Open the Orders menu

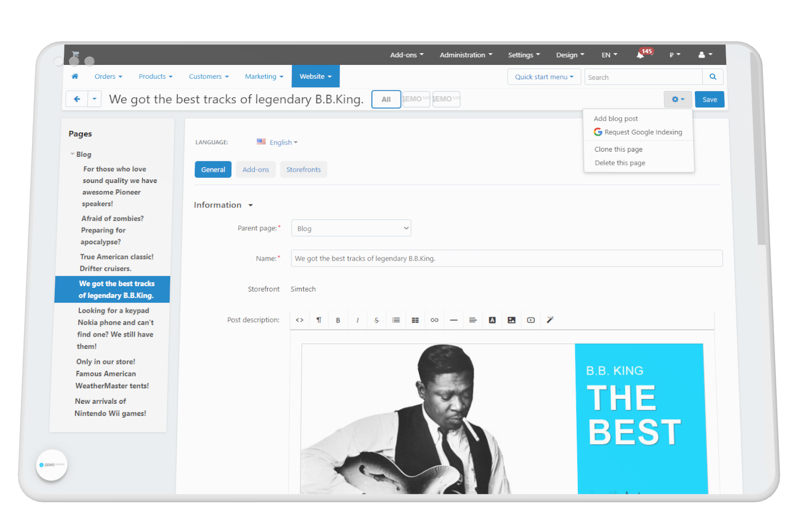click(x=109, y=77)
